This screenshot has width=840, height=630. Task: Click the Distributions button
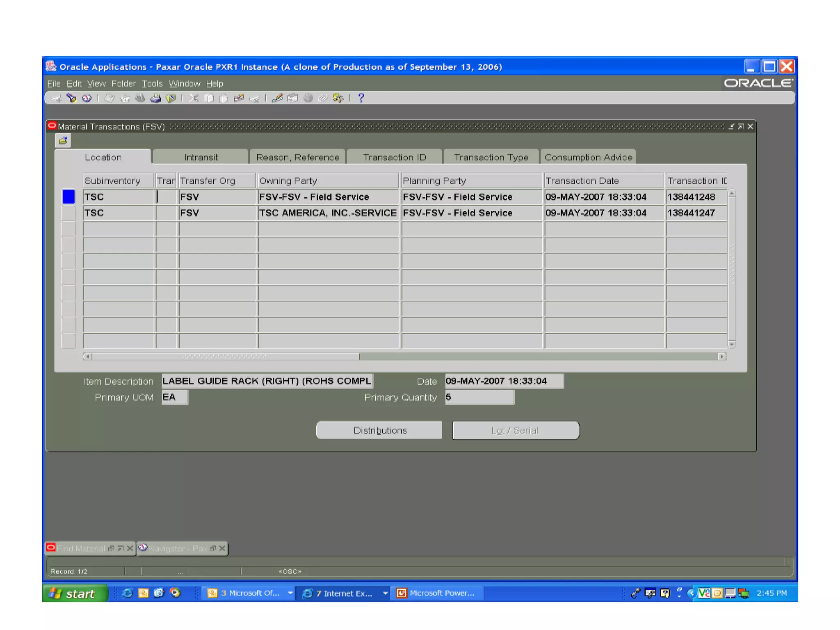(x=379, y=430)
